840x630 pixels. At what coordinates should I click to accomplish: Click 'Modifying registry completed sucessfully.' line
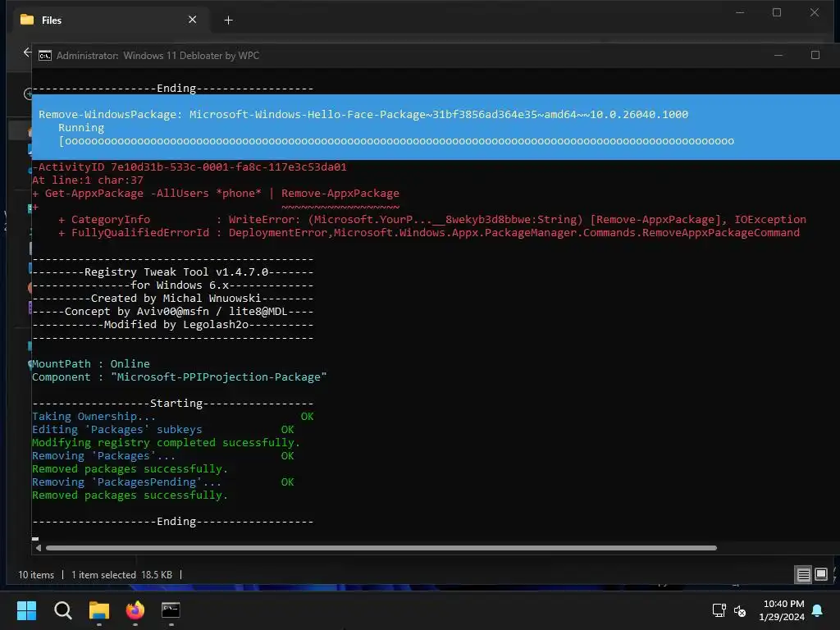(166, 442)
